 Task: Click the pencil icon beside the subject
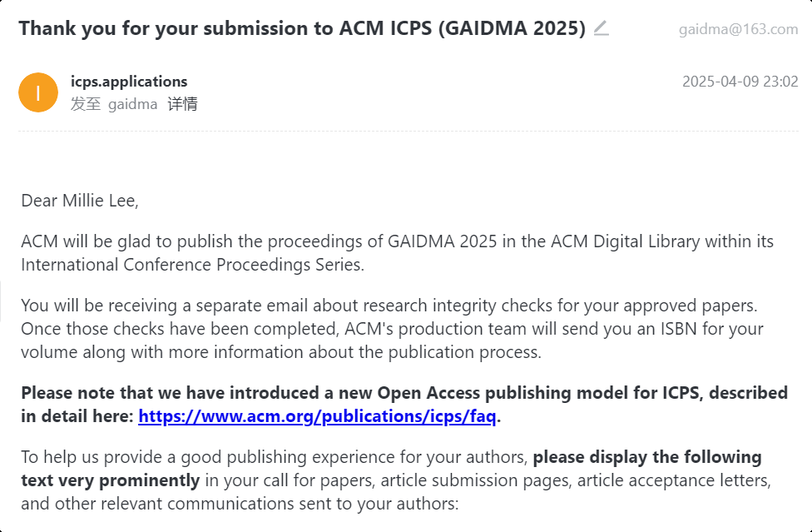tap(601, 28)
